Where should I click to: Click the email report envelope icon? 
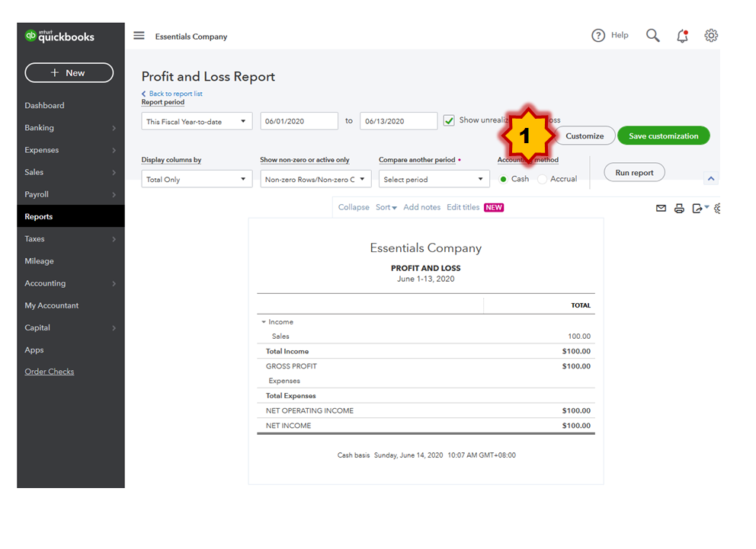pos(661,208)
